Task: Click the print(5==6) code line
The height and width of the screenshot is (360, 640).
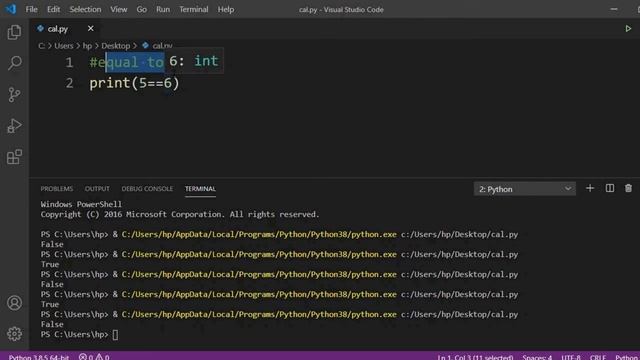Action: (x=134, y=83)
